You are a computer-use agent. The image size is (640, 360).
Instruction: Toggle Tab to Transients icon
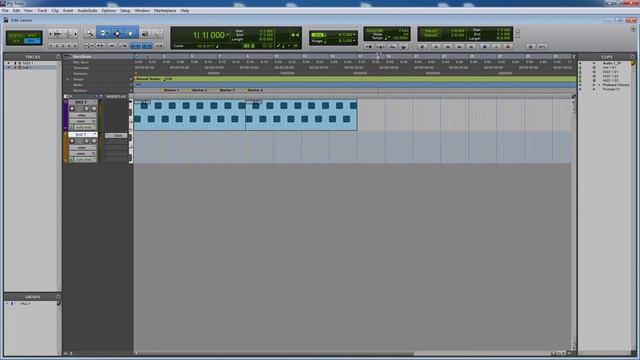100,46
